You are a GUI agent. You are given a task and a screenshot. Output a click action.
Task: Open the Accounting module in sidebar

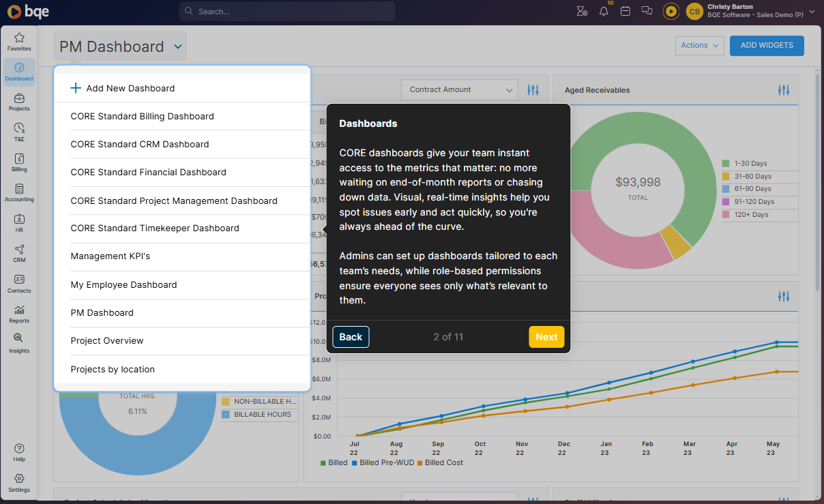(19, 192)
